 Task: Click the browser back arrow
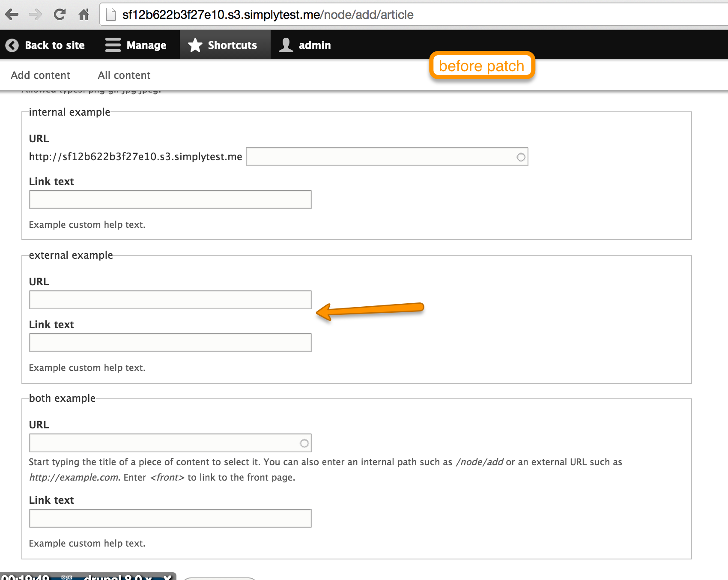pyautogui.click(x=12, y=15)
